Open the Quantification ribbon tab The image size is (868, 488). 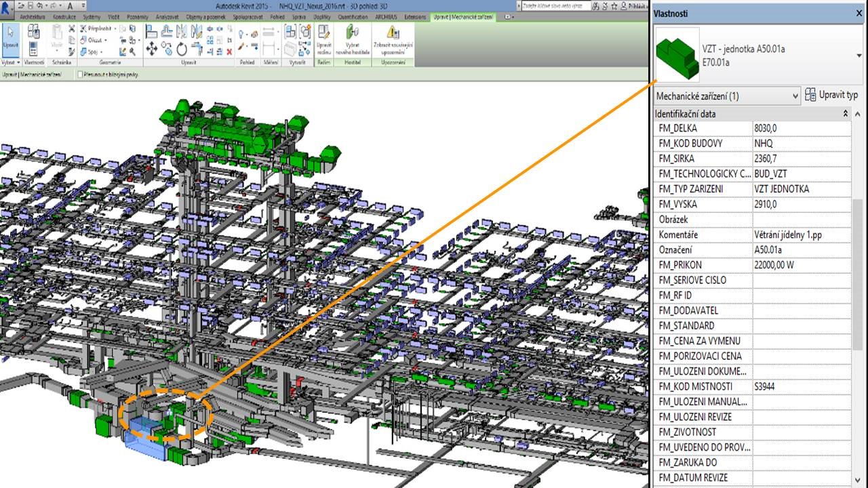354,17
